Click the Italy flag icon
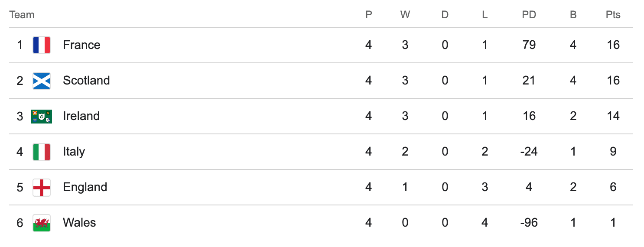Viewport: 644px width, 247px height. coord(42,152)
